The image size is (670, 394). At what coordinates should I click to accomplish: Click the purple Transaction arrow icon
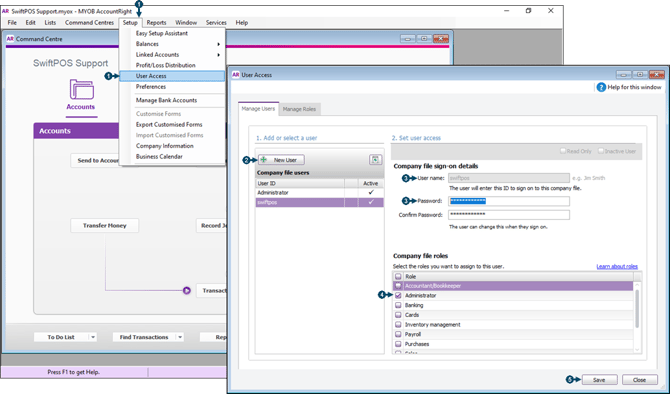187,291
